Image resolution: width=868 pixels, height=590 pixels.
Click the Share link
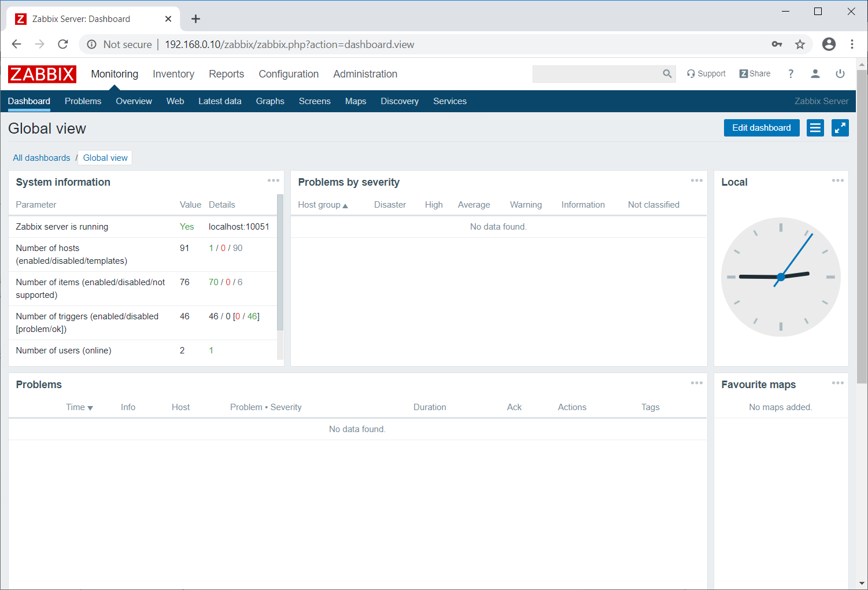755,73
